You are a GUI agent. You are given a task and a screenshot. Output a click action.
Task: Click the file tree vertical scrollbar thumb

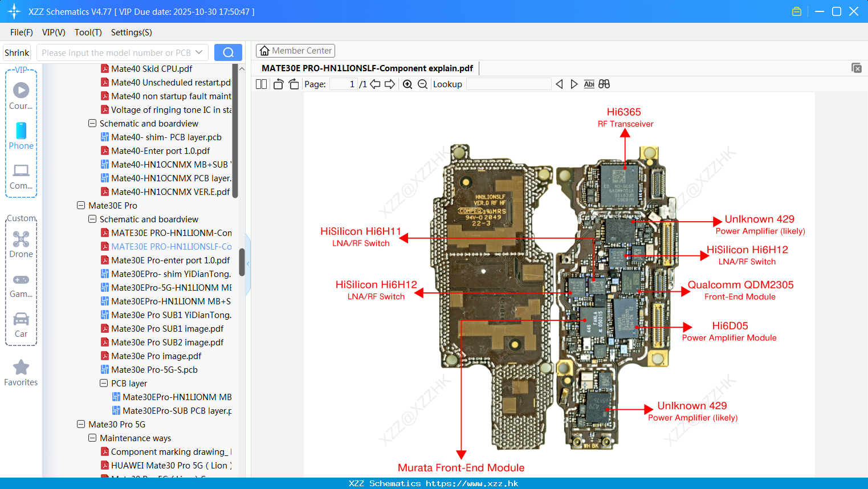242,262
